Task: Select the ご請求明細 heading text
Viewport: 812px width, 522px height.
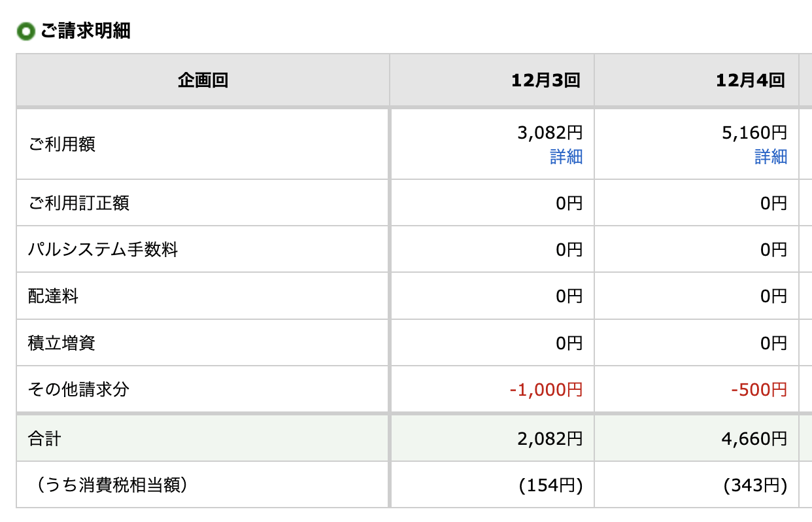Action: (x=85, y=31)
